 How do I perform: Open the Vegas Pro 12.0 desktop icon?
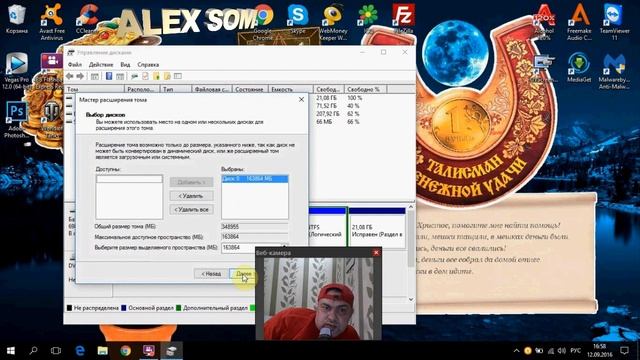(17, 71)
